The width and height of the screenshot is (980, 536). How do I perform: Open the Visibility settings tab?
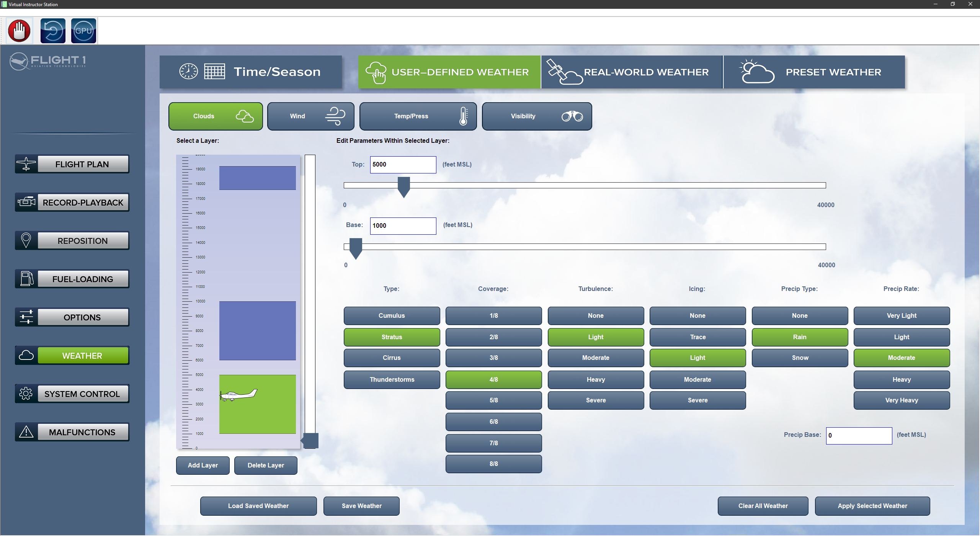537,116
